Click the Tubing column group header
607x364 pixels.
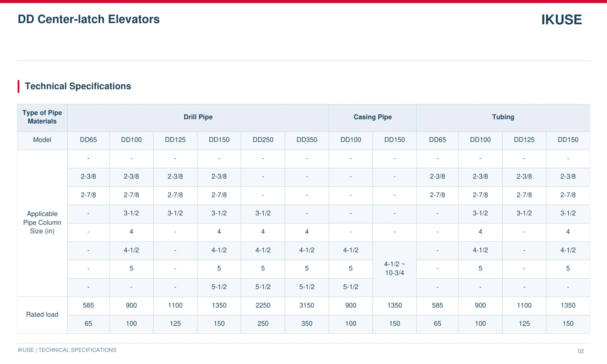503,117
